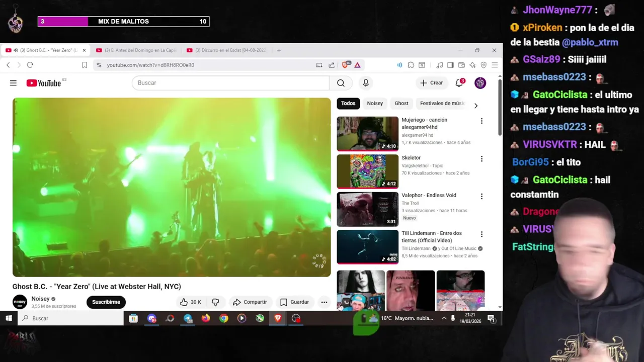Mute the Ghost B.C. tab audio

[16, 50]
